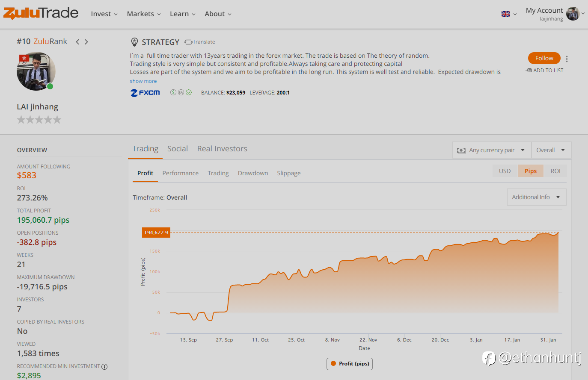Click the Copied By Real Investors value No
This screenshot has width=588, height=380.
point(22,331)
